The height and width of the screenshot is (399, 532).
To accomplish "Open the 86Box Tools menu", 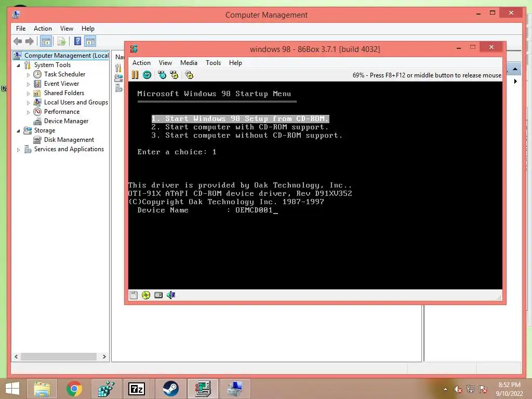I will click(213, 63).
